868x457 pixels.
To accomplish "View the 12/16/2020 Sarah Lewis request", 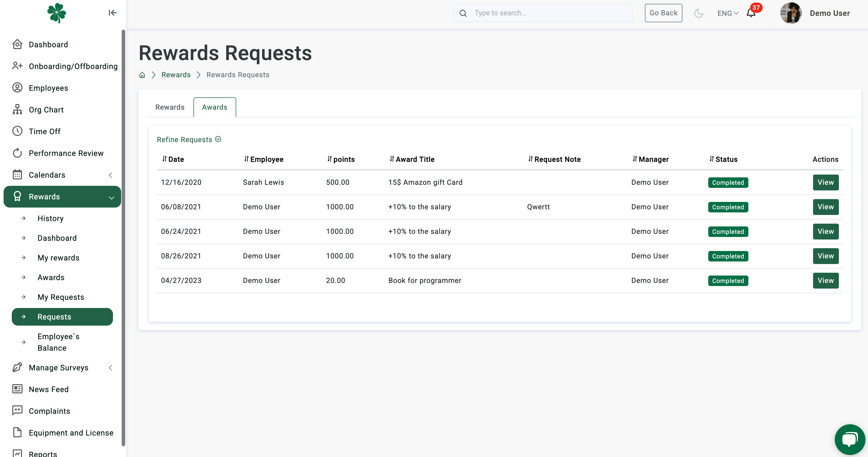I will (826, 182).
